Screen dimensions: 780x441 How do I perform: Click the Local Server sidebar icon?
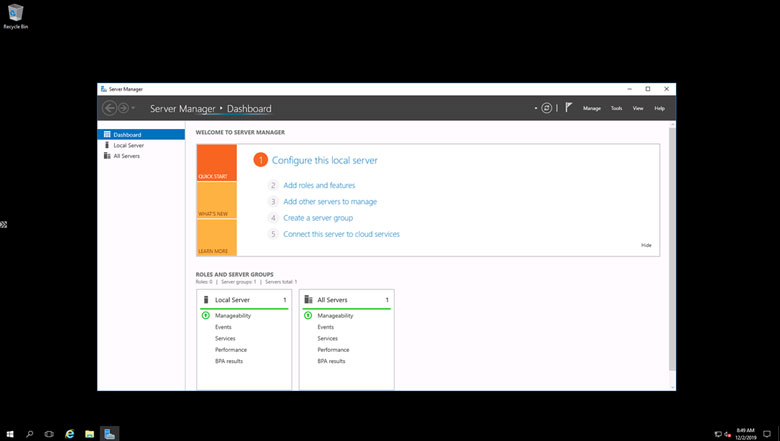106,145
